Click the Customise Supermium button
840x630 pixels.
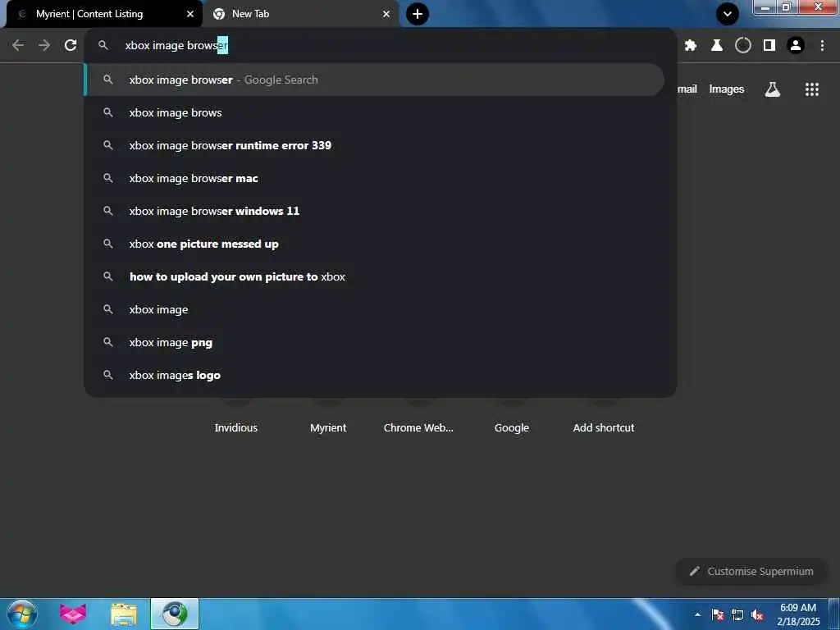[751, 572]
